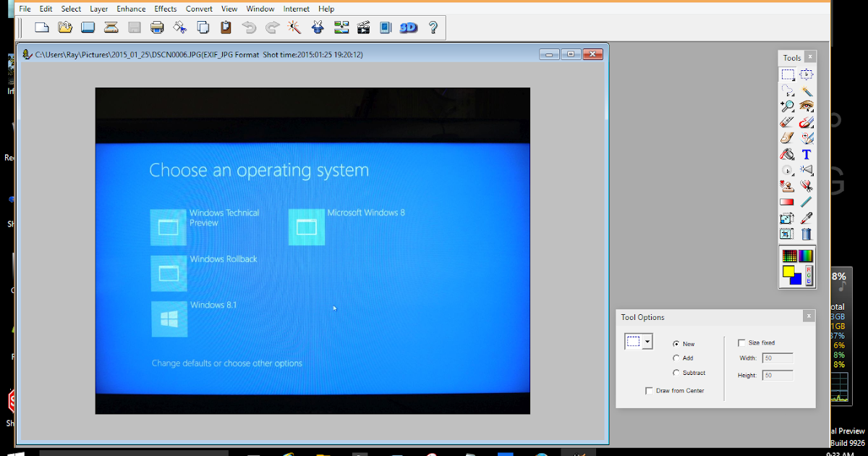The width and height of the screenshot is (868, 456).
Task: Click the Width input field
Action: tap(778, 358)
